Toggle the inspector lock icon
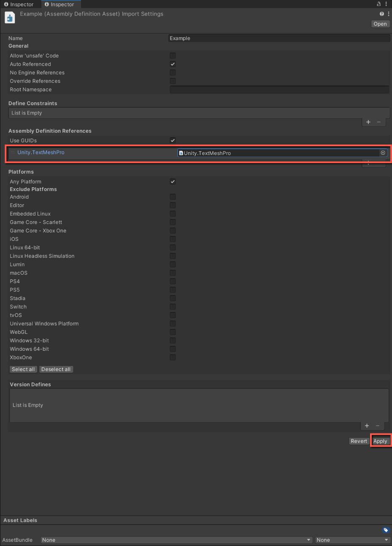 tap(379, 4)
